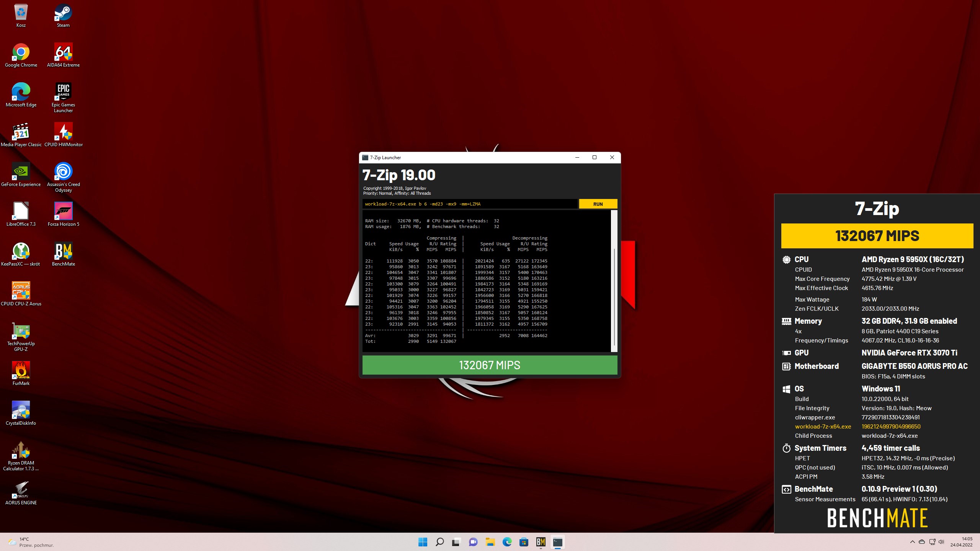Launch AIDA64 Extreme shortcut
This screenshot has height=551, width=980.
click(x=63, y=55)
